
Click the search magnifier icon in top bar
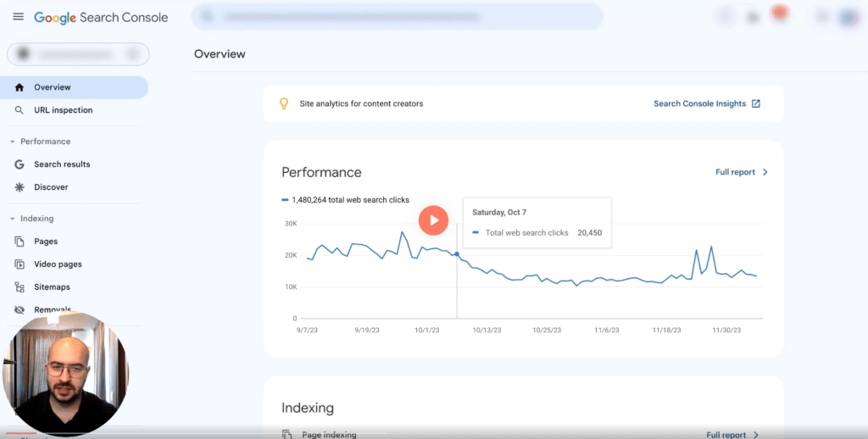[x=208, y=17]
